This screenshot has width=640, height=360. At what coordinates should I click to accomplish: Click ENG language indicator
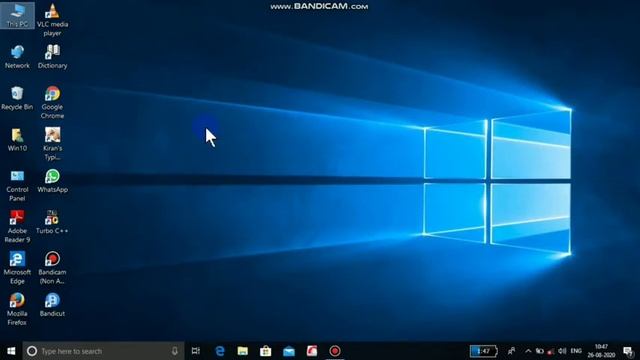click(x=576, y=351)
